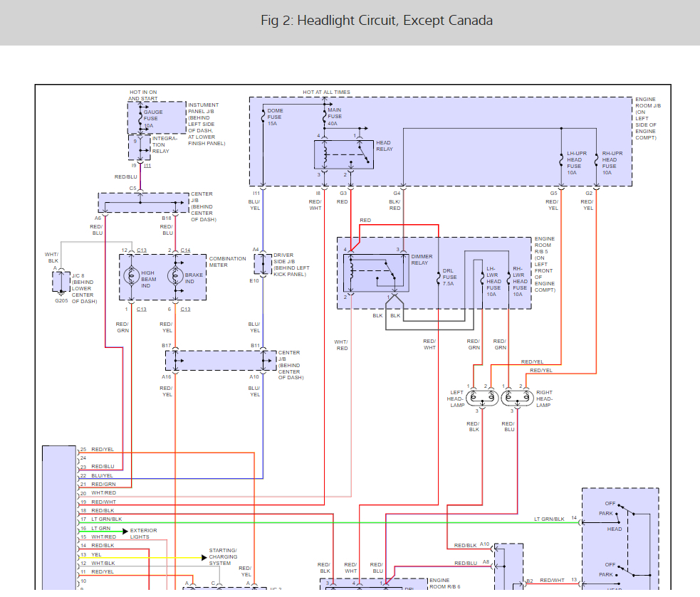Screen dimensions: 700x597
Task: Select the Left Headlamp connector symbol
Action: [482, 398]
